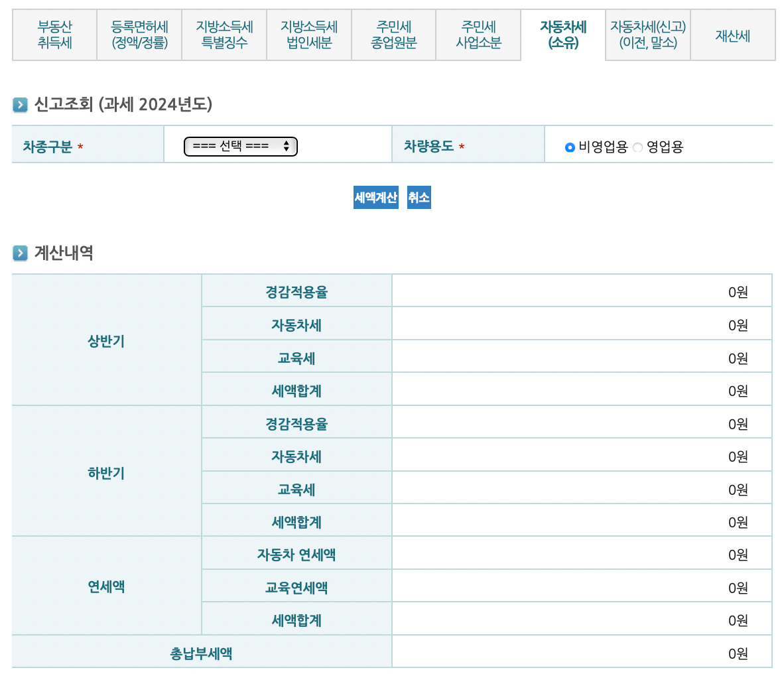Switch to 주민세 종업원분 tab
The width and height of the screenshot is (784, 674).
click(x=393, y=35)
